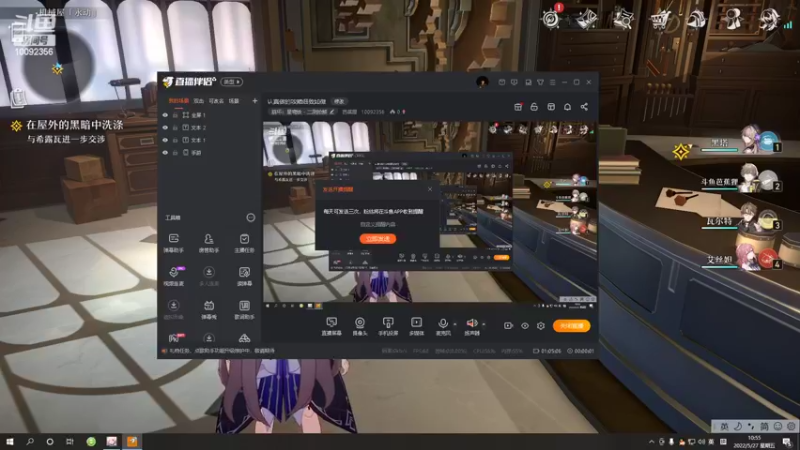800x450 pixels.
Task: Open the third scene tab in the list
Action: pyautogui.click(x=216, y=101)
